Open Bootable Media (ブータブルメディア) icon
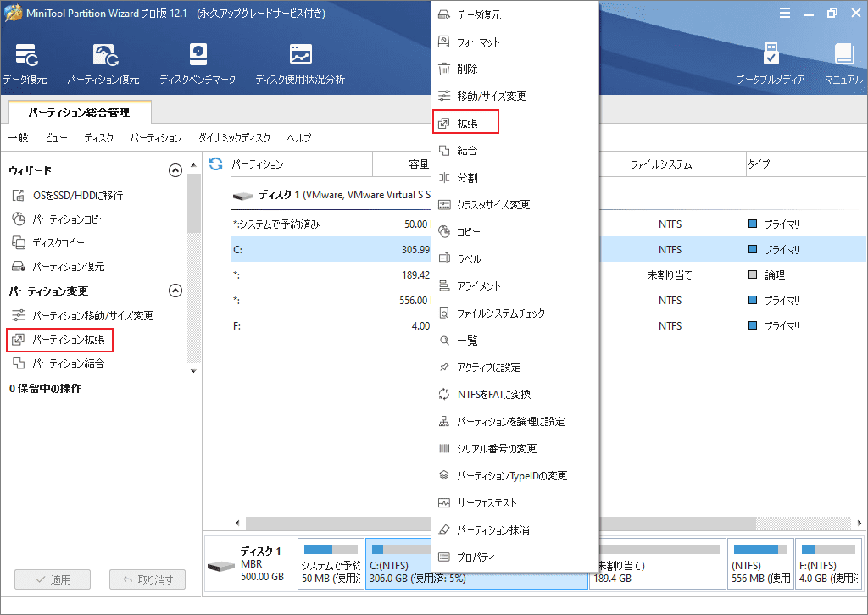Screen dimensions: 868x615 pos(771,64)
